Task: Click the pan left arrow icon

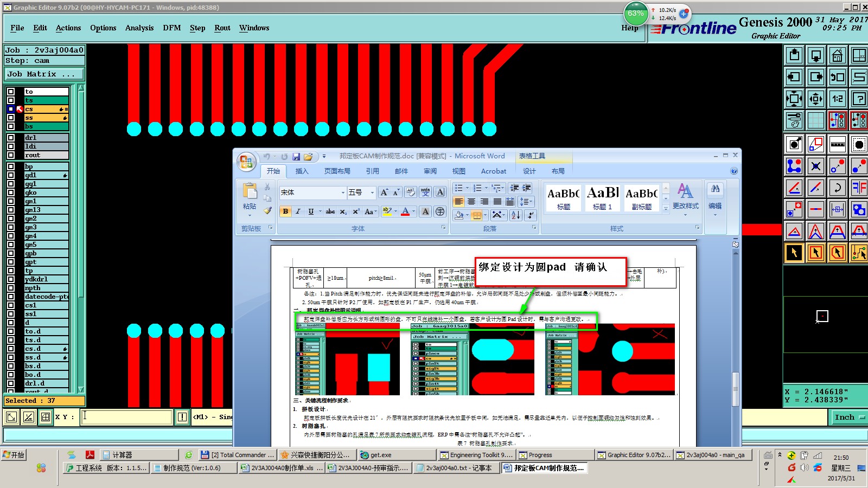Action: 795,77
